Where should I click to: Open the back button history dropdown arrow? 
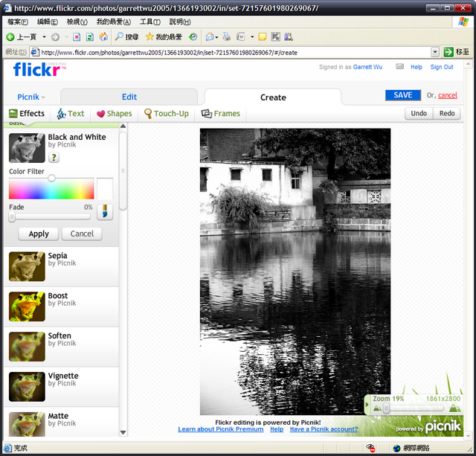44,37
